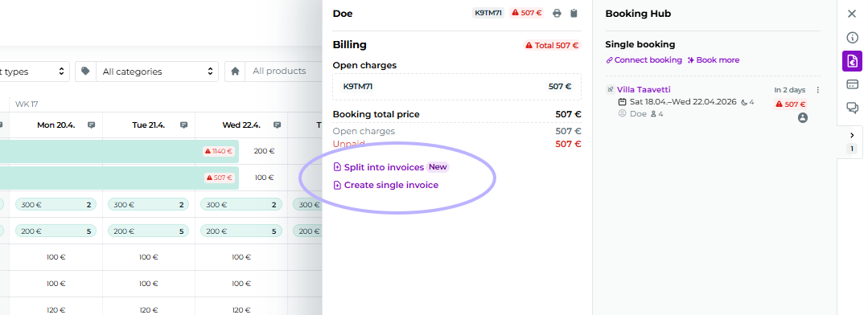Click the 300 € availability pill on Mon 20.4.
The image size is (868, 315).
coord(56,204)
